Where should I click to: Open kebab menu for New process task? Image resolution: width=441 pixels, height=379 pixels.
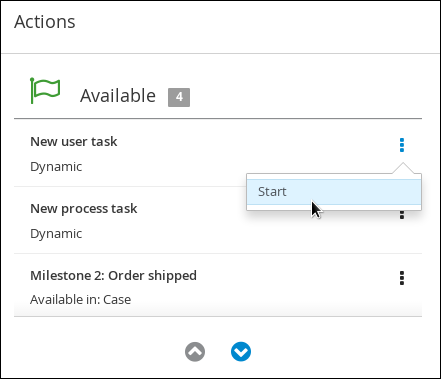coord(402,215)
